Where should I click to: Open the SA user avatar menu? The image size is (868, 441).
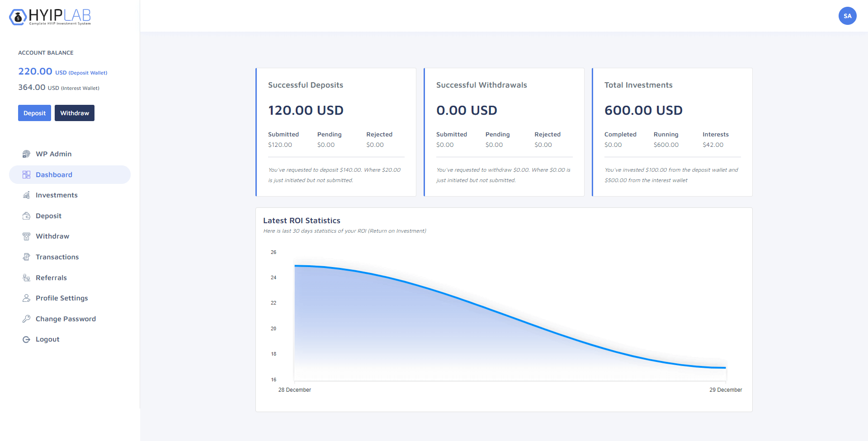pos(847,16)
